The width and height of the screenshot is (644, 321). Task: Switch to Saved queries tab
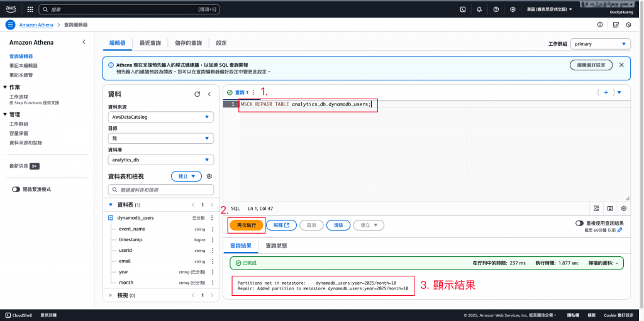[x=188, y=43]
